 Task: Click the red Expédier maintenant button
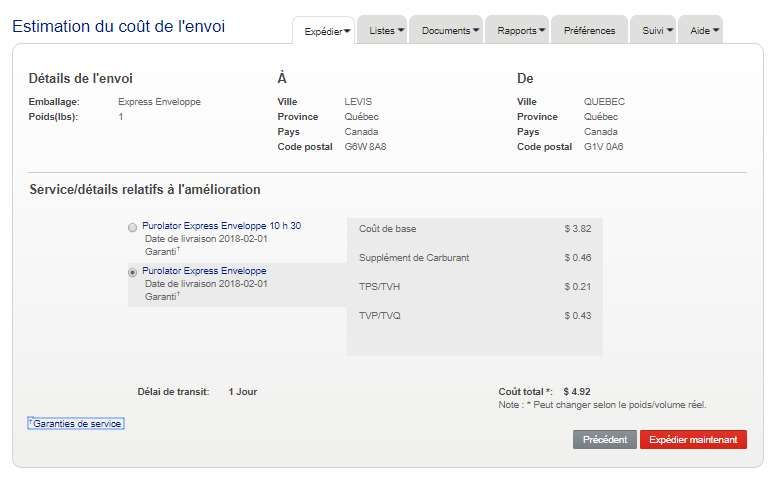[x=693, y=440]
